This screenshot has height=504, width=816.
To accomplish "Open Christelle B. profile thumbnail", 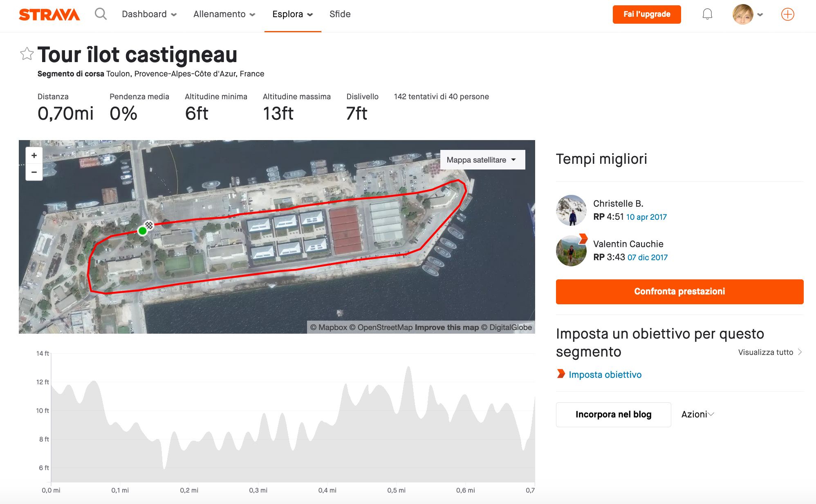I will [x=572, y=210].
